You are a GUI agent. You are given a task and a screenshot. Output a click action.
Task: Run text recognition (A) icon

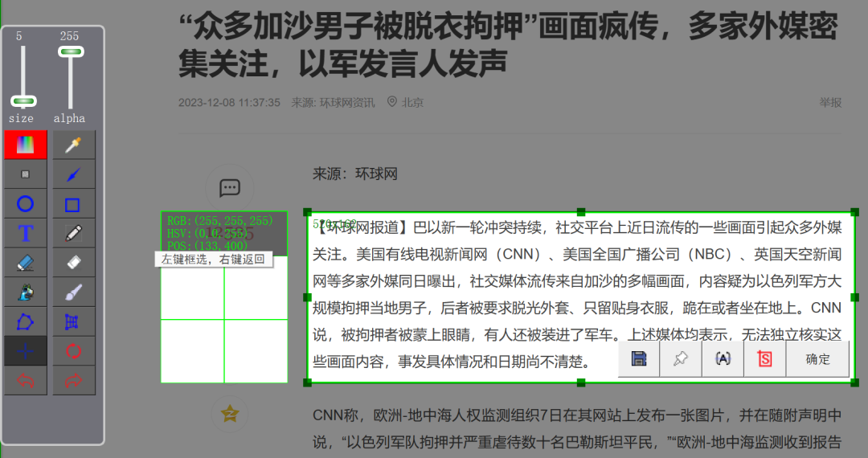(723, 358)
